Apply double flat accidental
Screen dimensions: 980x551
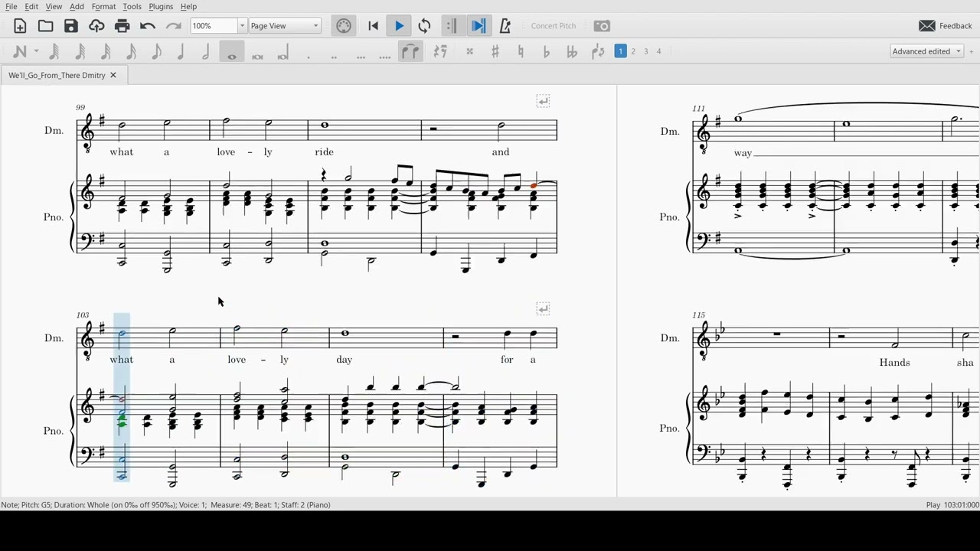(572, 51)
